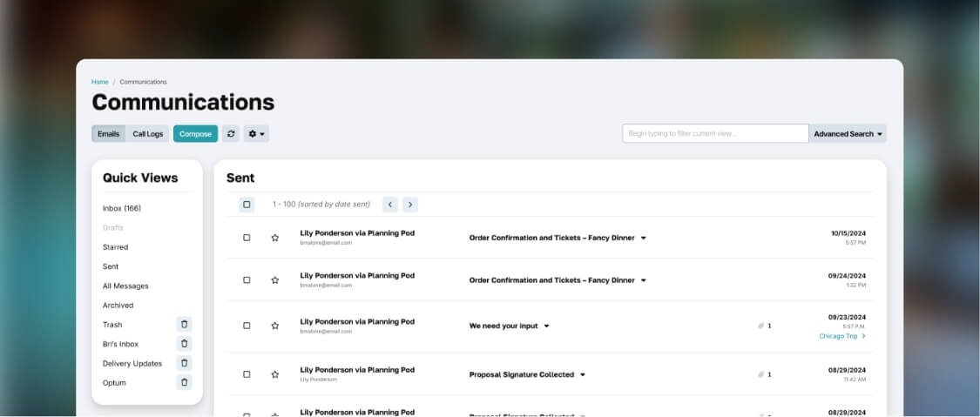The width and height of the screenshot is (980, 417).
Task: Click the Lily Ponderson recipient subtext
Action: click(318, 380)
